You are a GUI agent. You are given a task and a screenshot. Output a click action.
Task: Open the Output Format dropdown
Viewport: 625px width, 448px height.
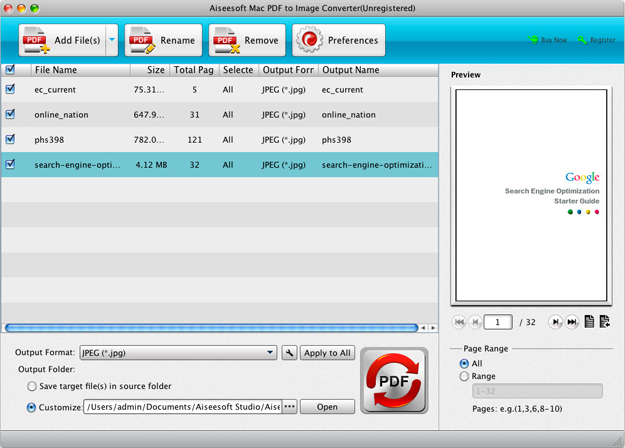[x=178, y=353]
